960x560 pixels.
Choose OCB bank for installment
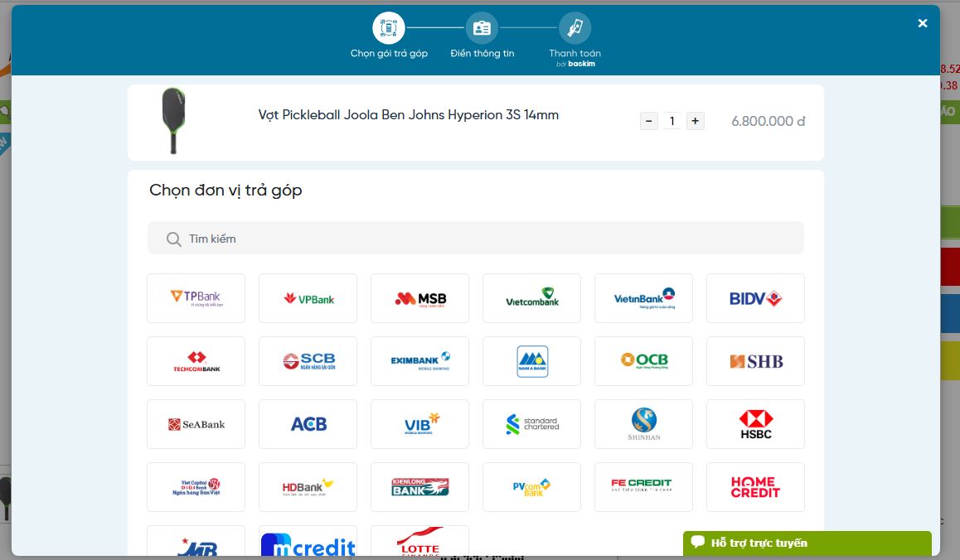click(x=643, y=361)
